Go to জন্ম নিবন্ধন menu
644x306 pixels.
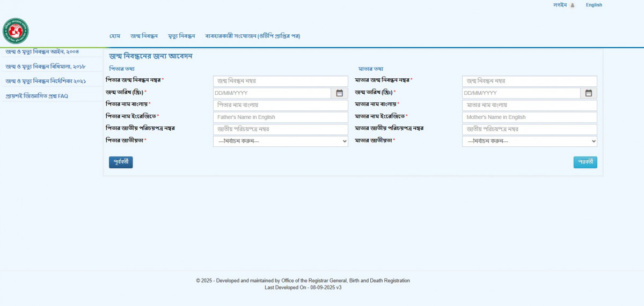(144, 36)
